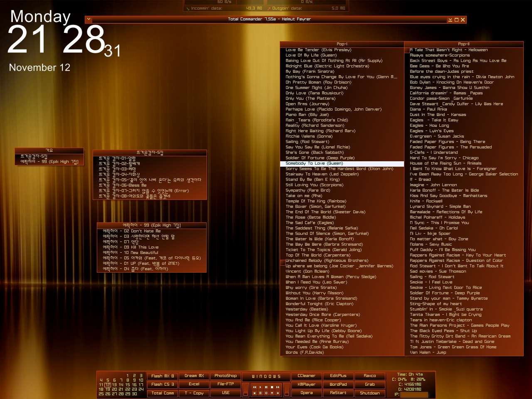
Task: Launch Opera browser from the dock
Action: 307,393
